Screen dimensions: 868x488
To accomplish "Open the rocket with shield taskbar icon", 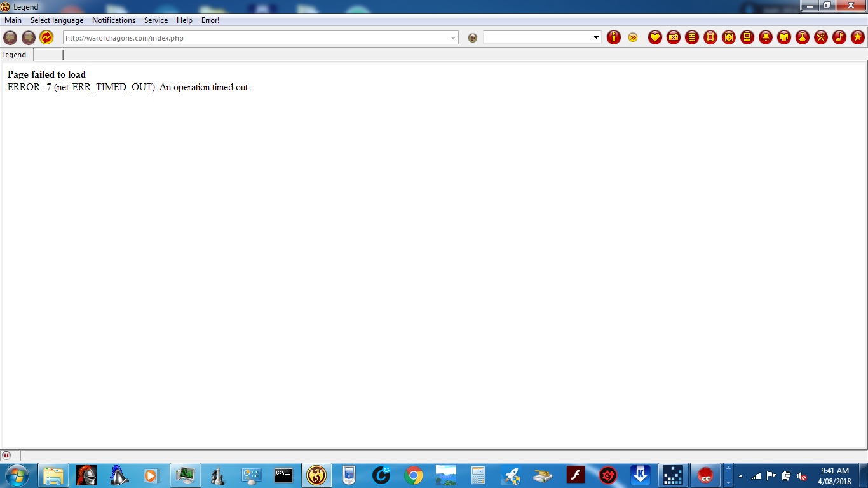I will tap(511, 475).
